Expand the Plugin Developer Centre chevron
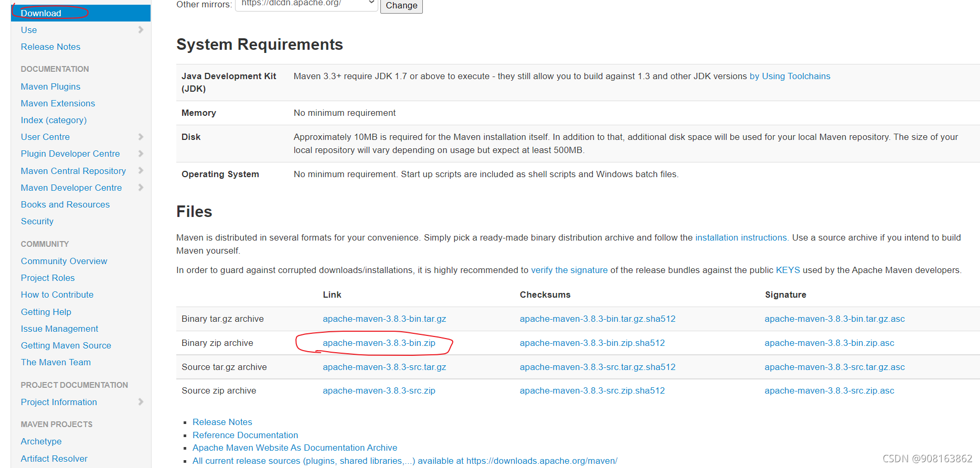 [141, 154]
